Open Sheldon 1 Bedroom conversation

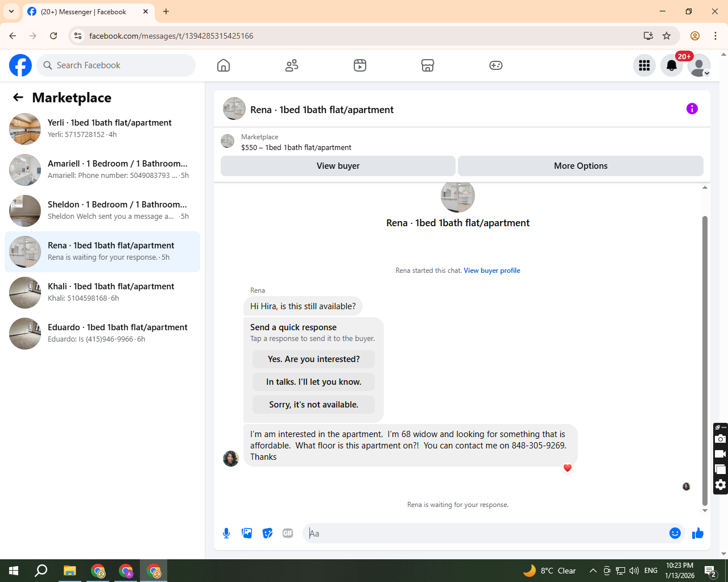102,211
